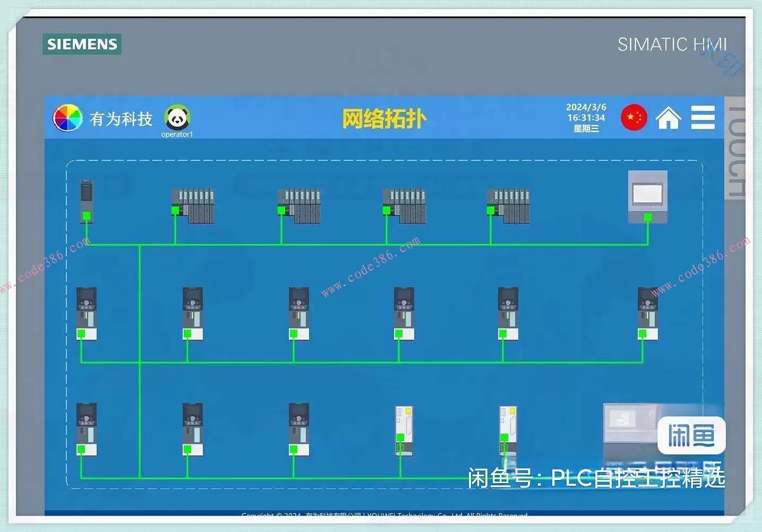Select the first drive in middle row

[87, 313]
